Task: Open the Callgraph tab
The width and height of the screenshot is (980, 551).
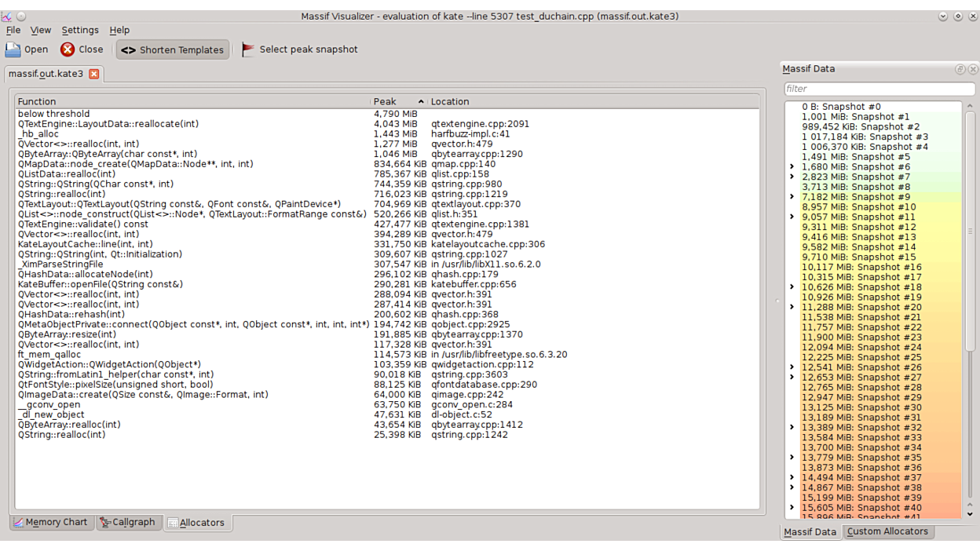Action: tap(127, 523)
